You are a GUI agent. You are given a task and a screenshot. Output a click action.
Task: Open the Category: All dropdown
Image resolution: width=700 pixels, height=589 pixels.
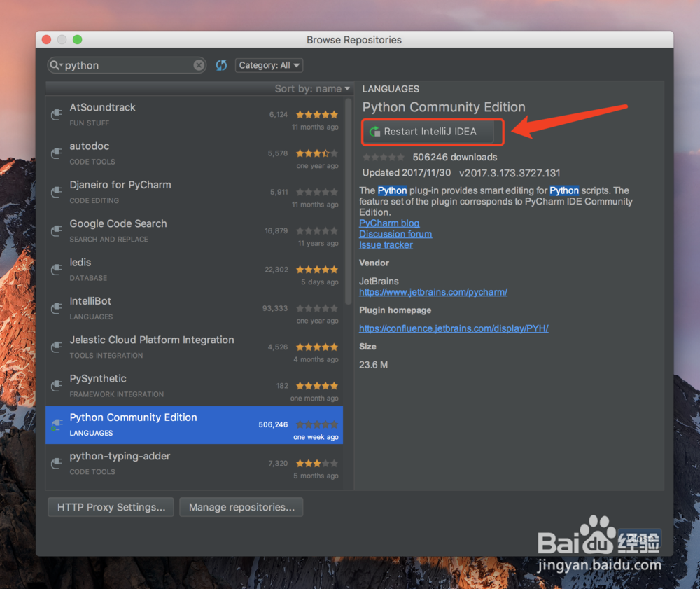[x=269, y=65]
